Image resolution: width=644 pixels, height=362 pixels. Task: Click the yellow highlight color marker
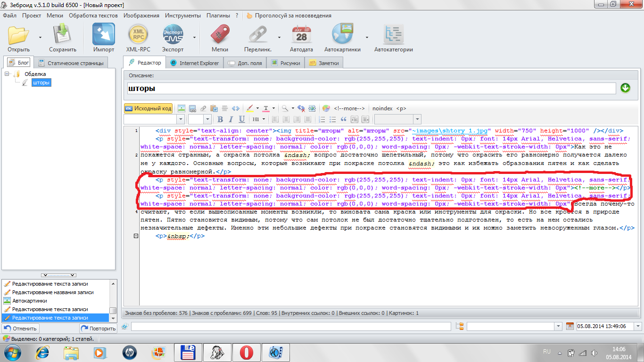[250, 108]
